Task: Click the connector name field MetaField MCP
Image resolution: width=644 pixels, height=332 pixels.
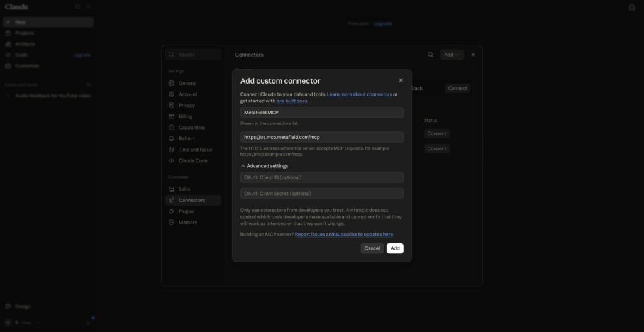Action: (321, 113)
